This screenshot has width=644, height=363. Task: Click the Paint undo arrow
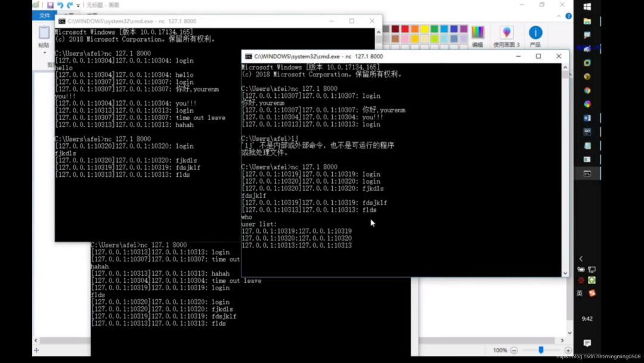coord(60,5)
